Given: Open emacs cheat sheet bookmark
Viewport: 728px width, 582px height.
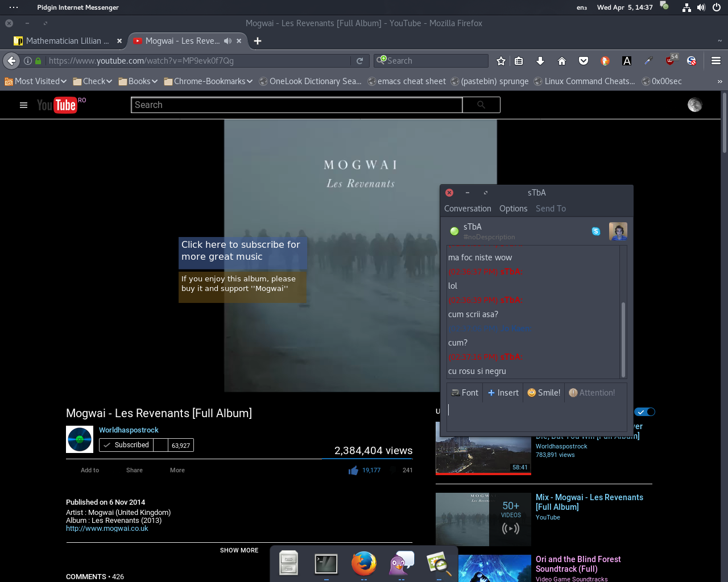Looking at the screenshot, I should pos(407,81).
